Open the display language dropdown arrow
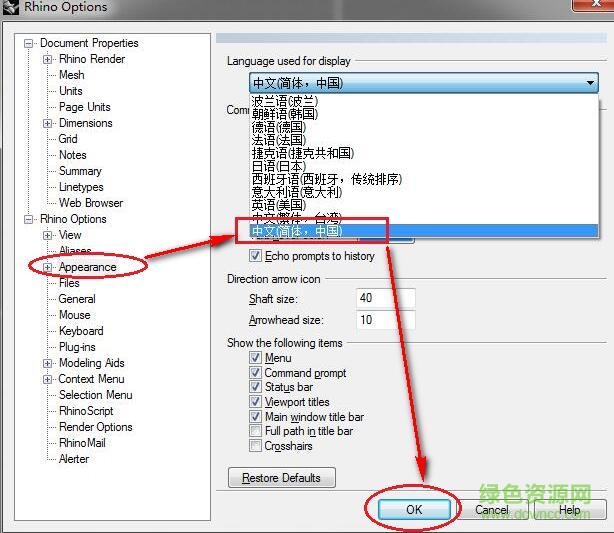Image resolution: width=614 pixels, height=533 pixels. [590, 83]
